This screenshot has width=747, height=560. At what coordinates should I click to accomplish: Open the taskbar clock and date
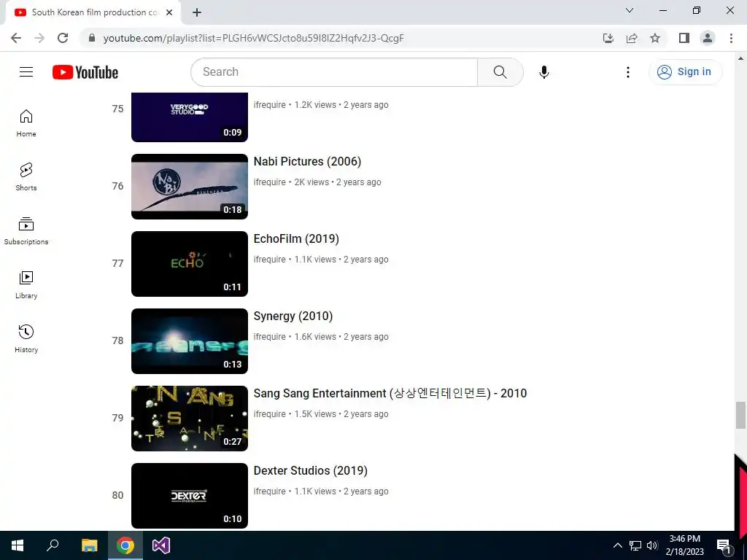click(x=684, y=545)
